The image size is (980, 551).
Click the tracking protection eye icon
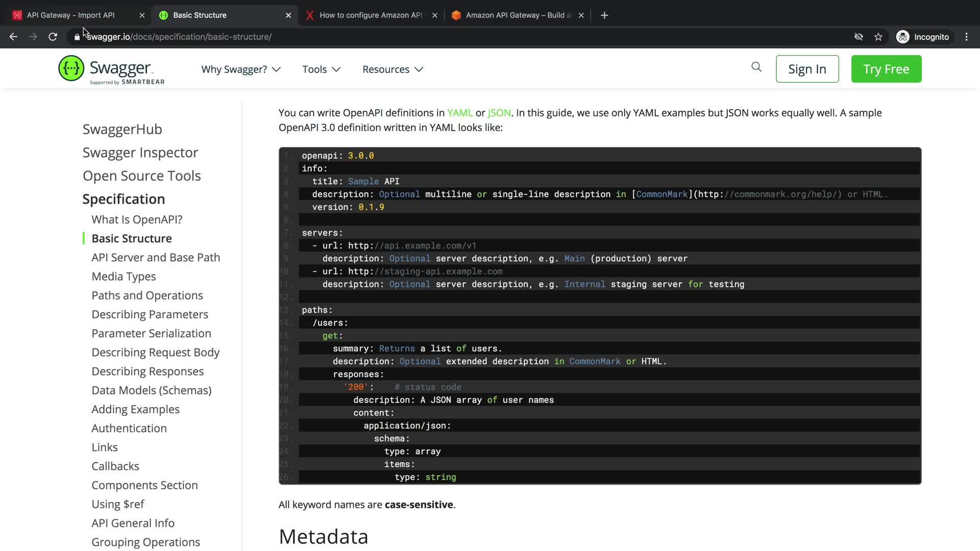[859, 37]
